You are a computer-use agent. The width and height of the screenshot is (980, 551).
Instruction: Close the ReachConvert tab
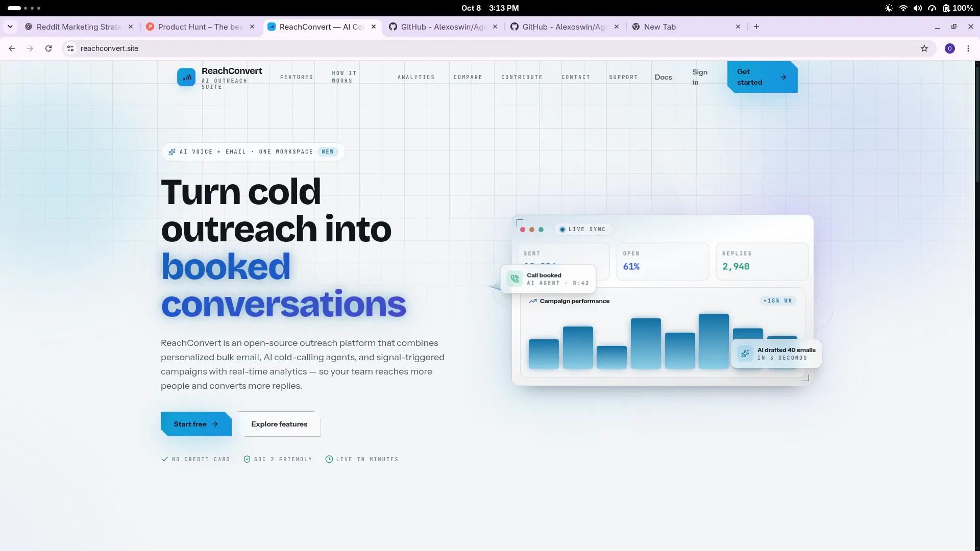pyautogui.click(x=374, y=27)
